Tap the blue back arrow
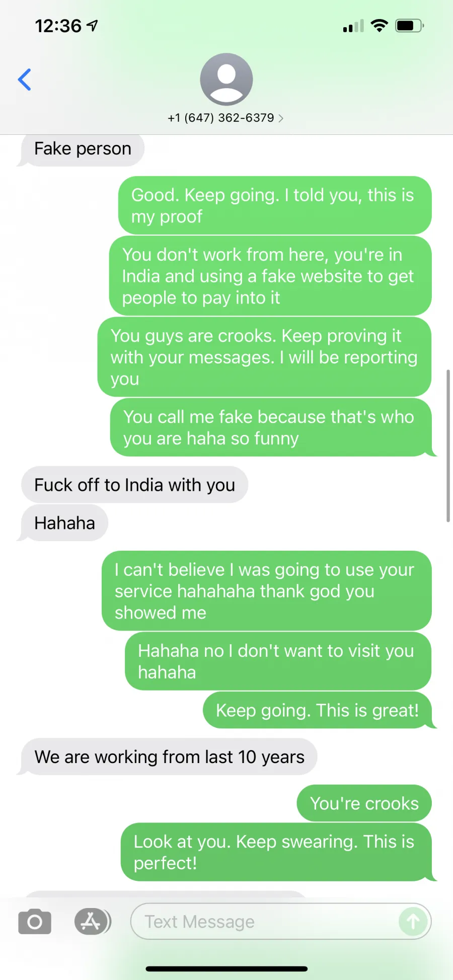453x980 pixels. pos(24,80)
